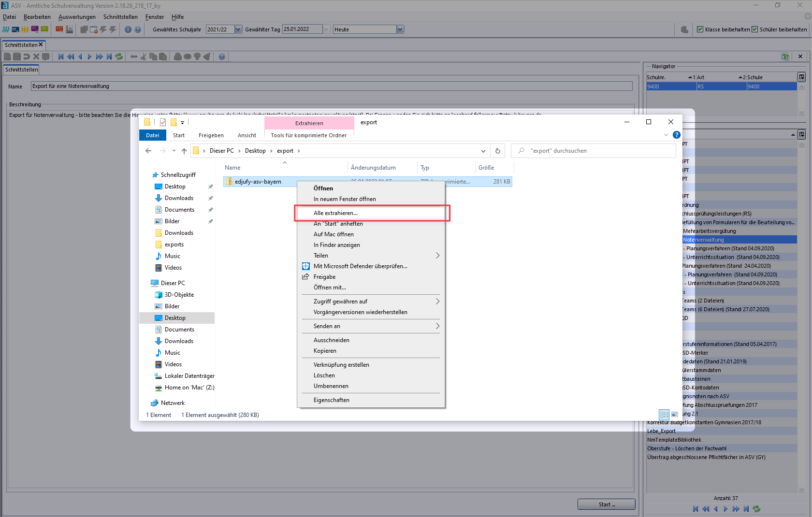The height and width of the screenshot is (517, 812).
Task: Toggle the 'Schüler beibehalten' checkbox
Action: [x=754, y=29]
